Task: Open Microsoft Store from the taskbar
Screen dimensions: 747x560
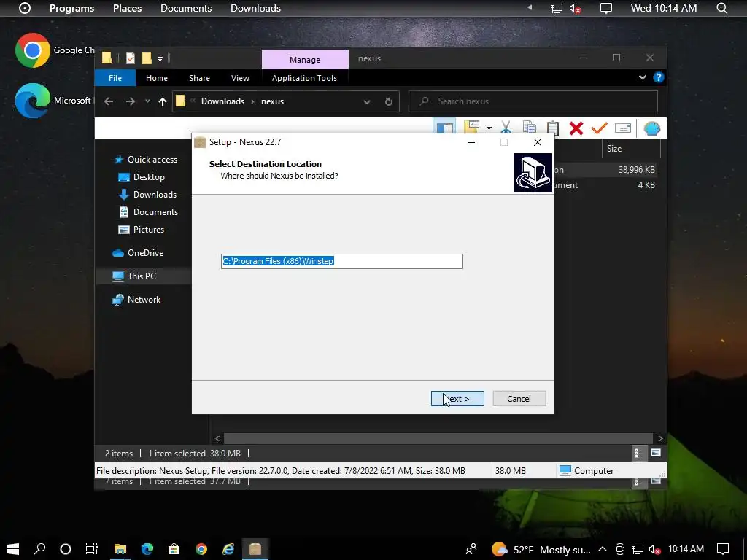Action: point(174,549)
